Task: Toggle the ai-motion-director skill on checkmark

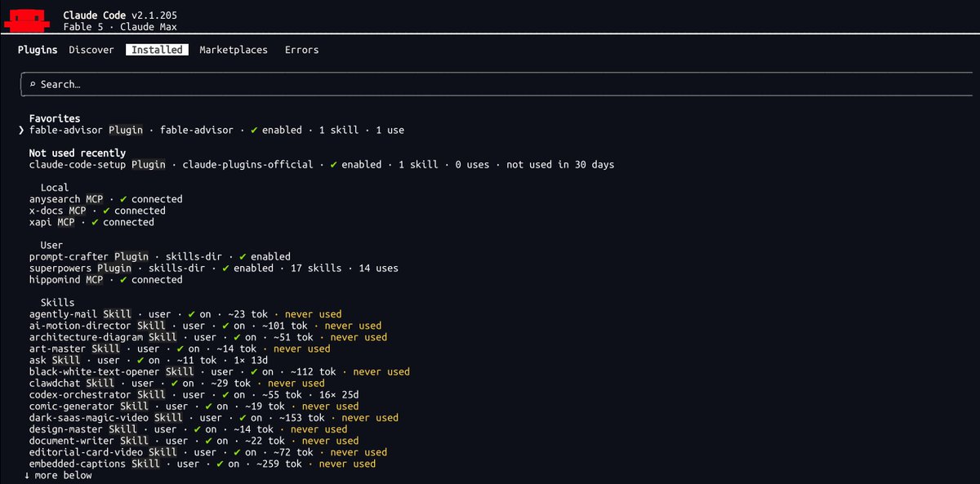Action: point(226,325)
